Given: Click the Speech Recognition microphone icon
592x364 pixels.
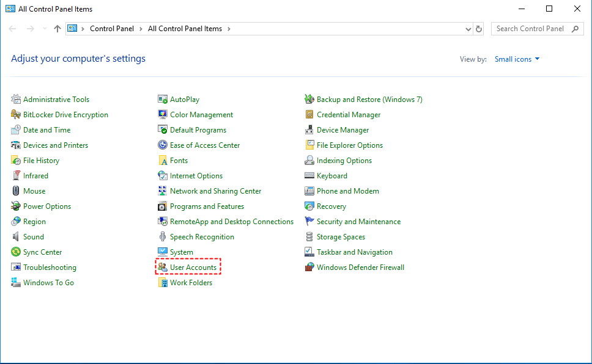Looking at the screenshot, I should tap(163, 237).
